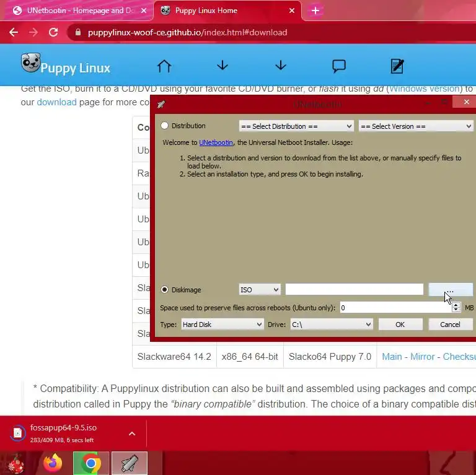The image size is (476, 475).
Task: Click the notepad edit icon in navbar
Action: (397, 66)
